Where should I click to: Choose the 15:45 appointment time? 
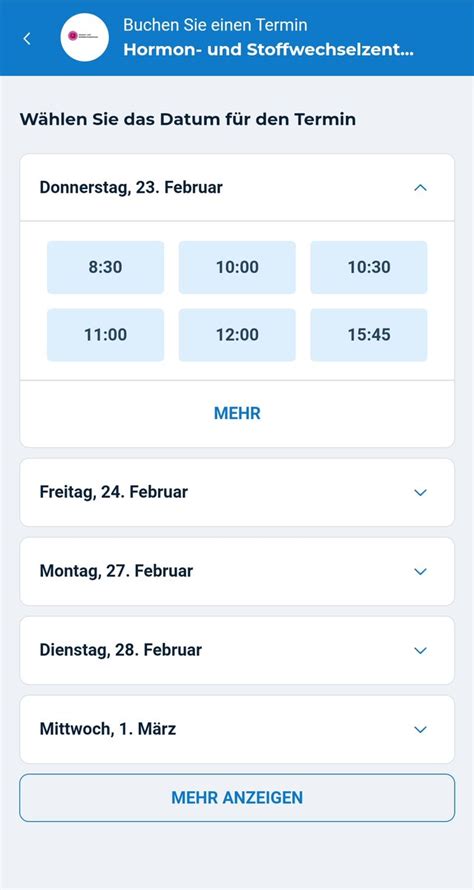(369, 335)
